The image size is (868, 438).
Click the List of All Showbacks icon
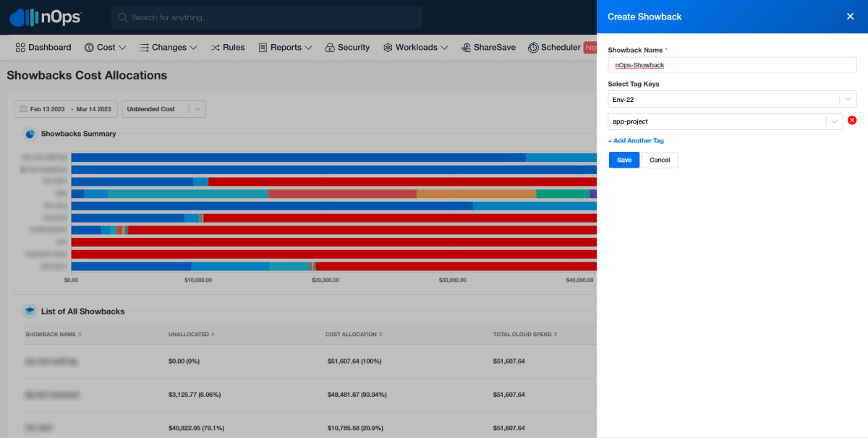point(28,311)
